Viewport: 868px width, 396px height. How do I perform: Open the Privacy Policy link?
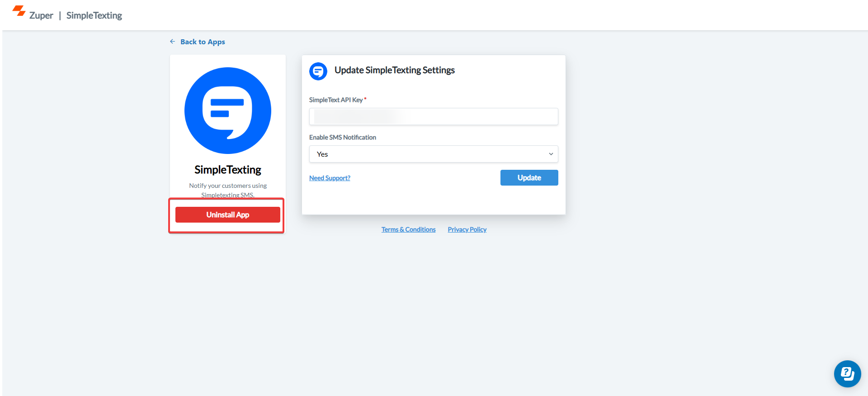[467, 229]
